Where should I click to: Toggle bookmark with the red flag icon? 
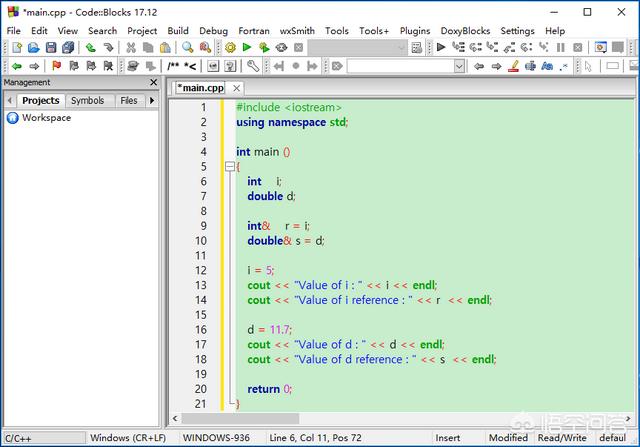click(x=56, y=66)
